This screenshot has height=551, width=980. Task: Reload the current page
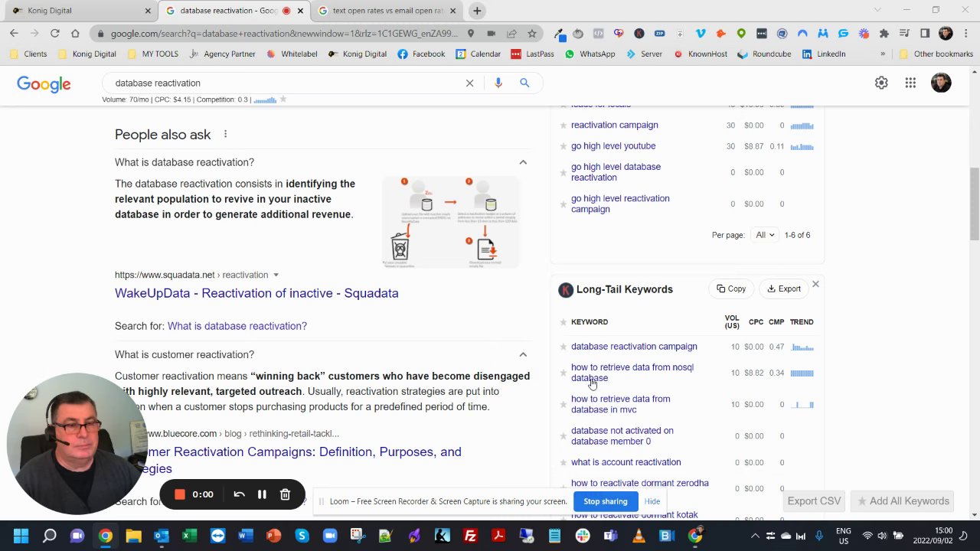point(54,33)
